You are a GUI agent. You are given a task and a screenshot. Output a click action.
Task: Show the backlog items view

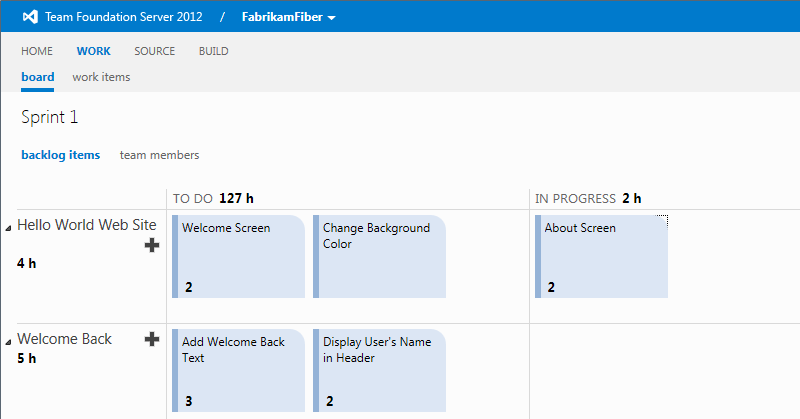(x=61, y=155)
